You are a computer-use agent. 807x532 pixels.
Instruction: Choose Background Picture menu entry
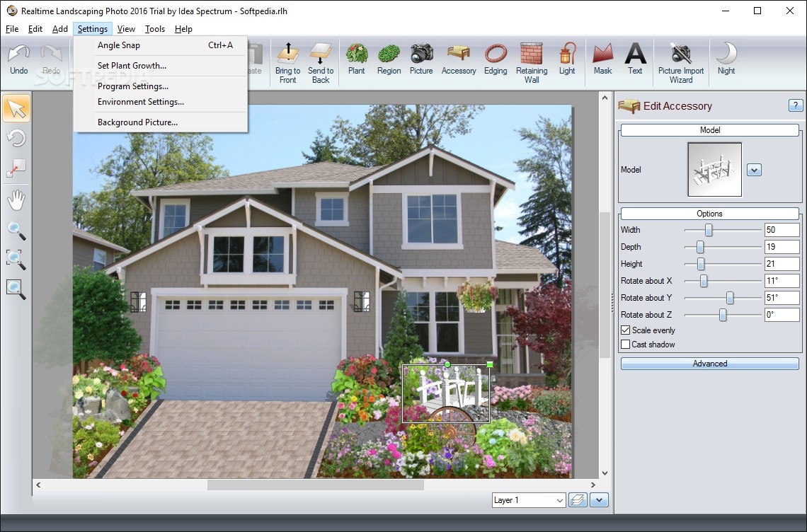pyautogui.click(x=161, y=122)
